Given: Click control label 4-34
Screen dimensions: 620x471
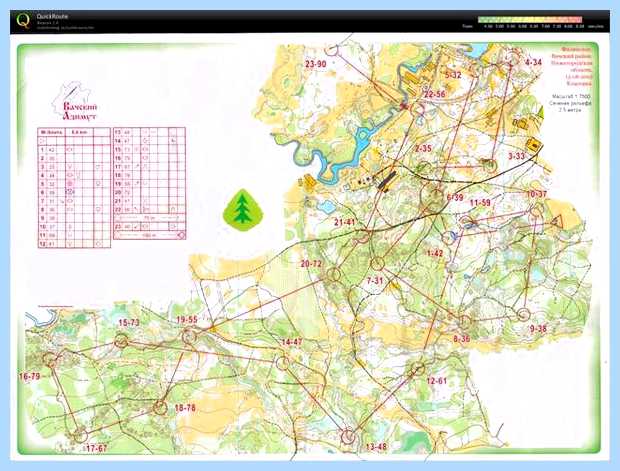Looking at the screenshot, I should click(533, 62).
